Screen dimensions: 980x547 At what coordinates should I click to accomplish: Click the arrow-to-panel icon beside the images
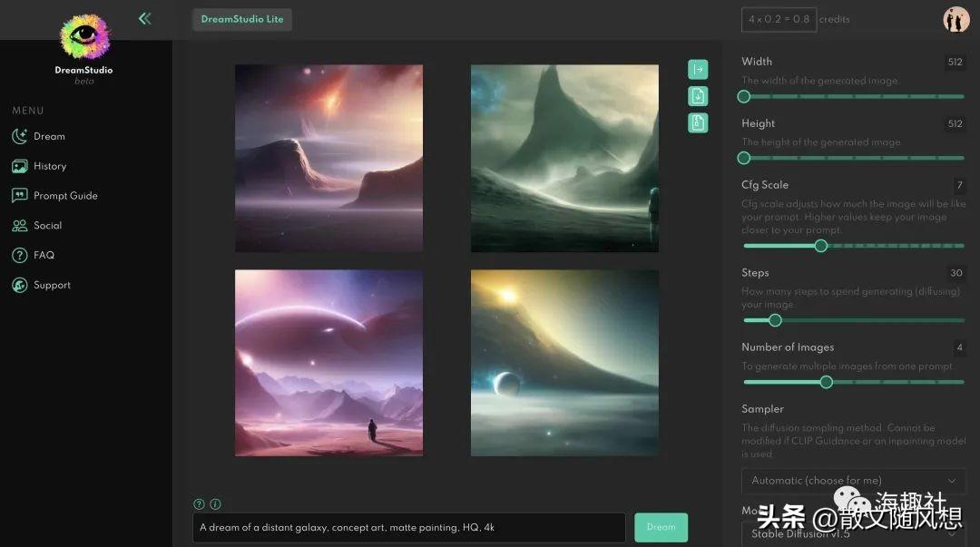tap(698, 70)
